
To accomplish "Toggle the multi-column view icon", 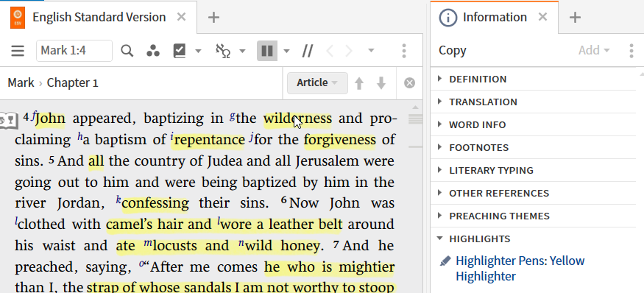I will point(267,51).
